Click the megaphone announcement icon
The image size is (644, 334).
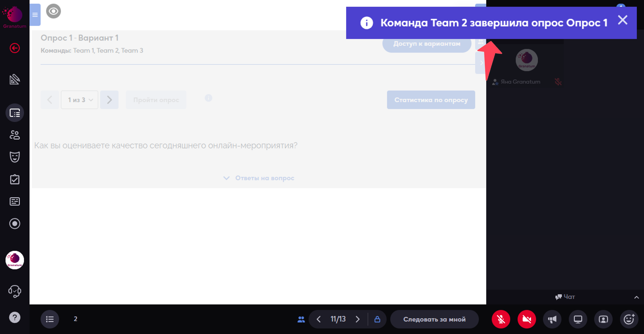(x=552, y=319)
